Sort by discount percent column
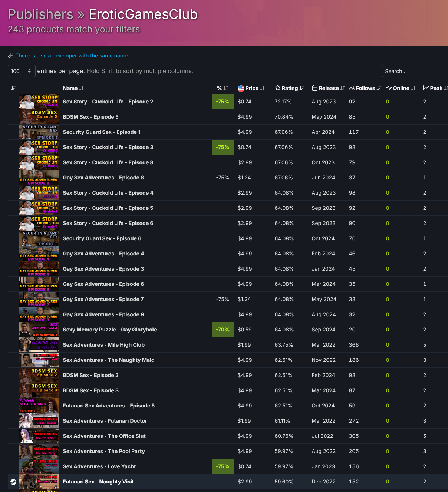The image size is (448, 492). [223, 88]
